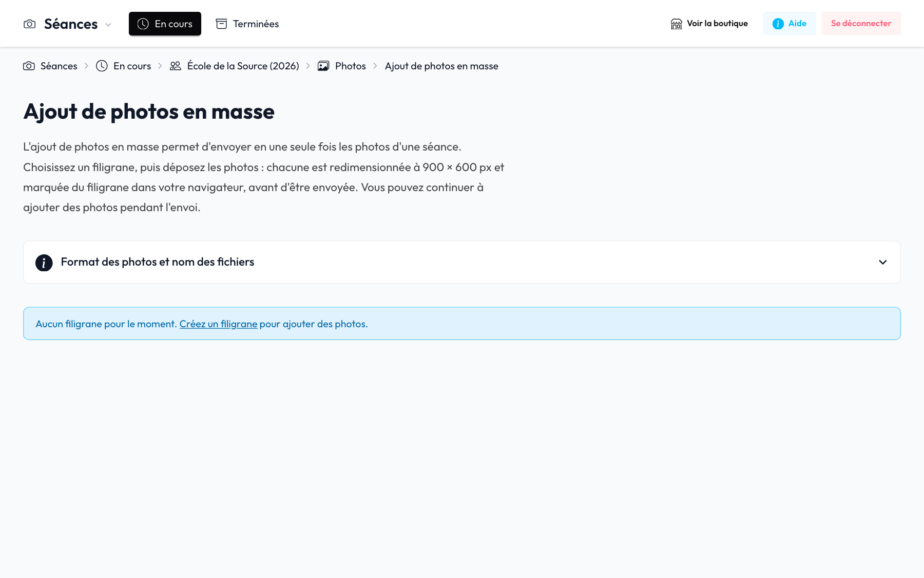This screenshot has width=924, height=578.
Task: Click the camera icon beside the Séances heading
Action: point(30,24)
